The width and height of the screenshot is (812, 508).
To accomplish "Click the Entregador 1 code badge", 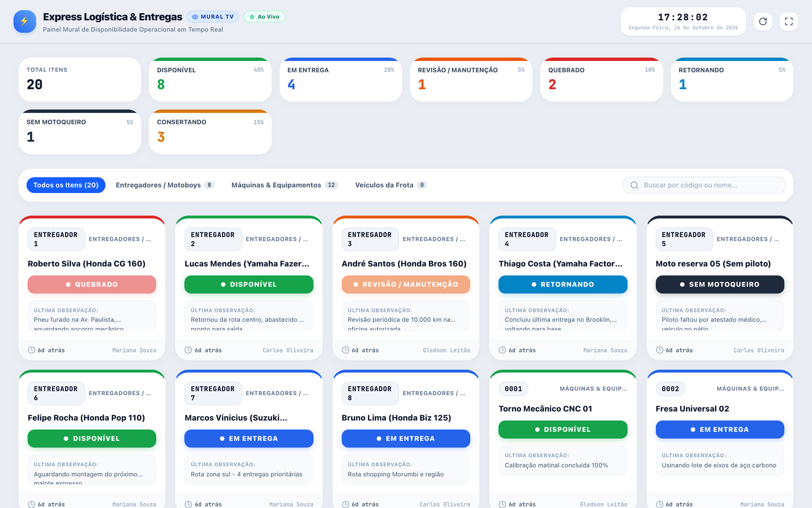I will pyautogui.click(x=56, y=239).
